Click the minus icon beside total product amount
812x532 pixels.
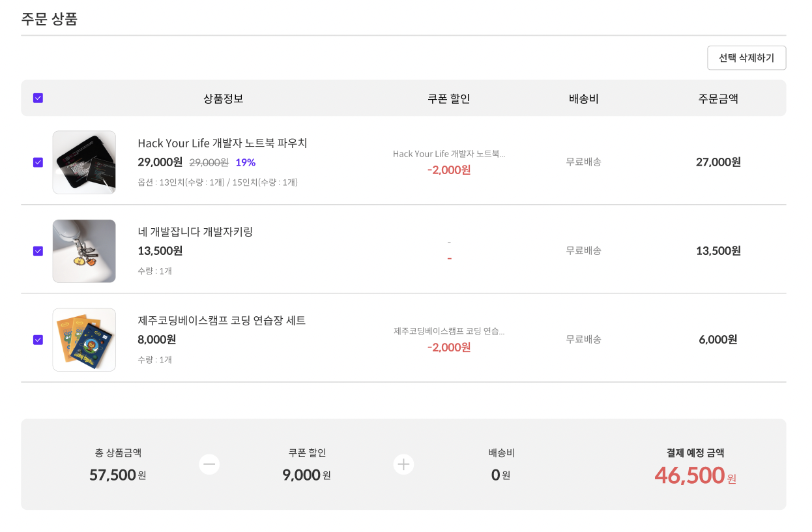(x=209, y=465)
